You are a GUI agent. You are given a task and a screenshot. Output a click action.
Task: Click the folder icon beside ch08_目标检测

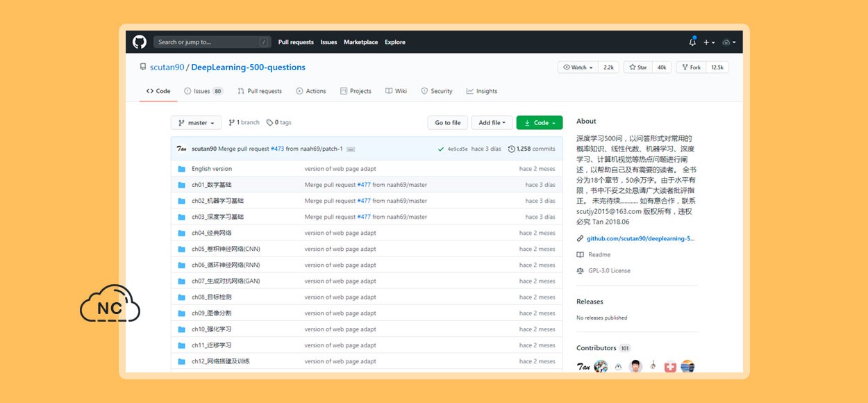(181, 297)
